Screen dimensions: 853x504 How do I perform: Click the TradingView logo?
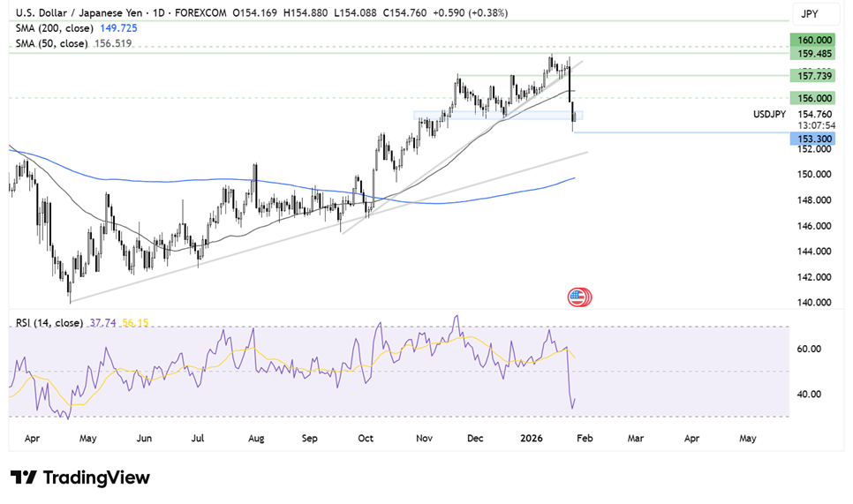click(80, 478)
